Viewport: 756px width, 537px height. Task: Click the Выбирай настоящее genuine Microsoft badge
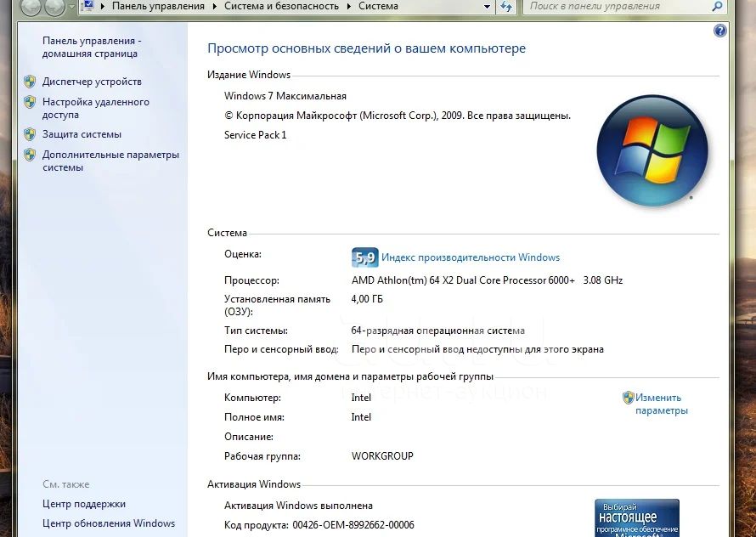point(637,518)
